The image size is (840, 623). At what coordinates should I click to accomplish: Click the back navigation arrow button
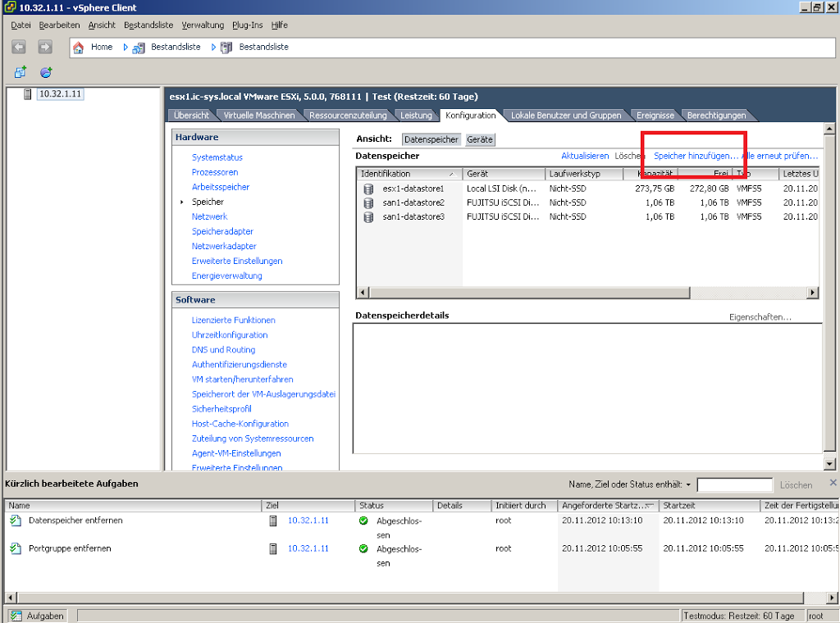(x=19, y=48)
